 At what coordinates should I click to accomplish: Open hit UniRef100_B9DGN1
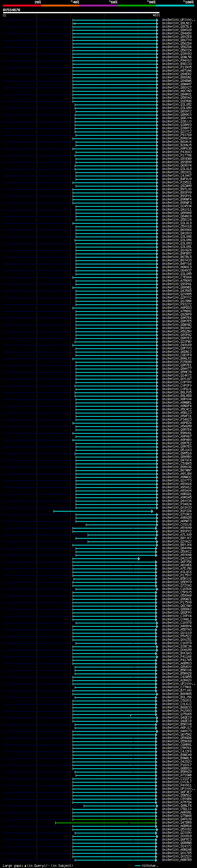(177, 78)
